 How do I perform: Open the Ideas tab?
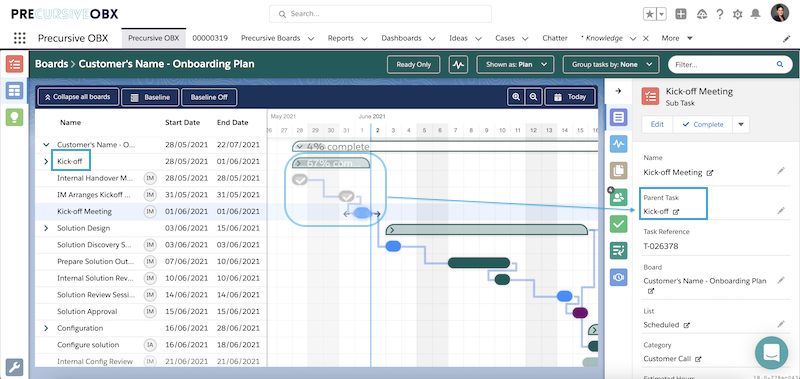click(459, 38)
